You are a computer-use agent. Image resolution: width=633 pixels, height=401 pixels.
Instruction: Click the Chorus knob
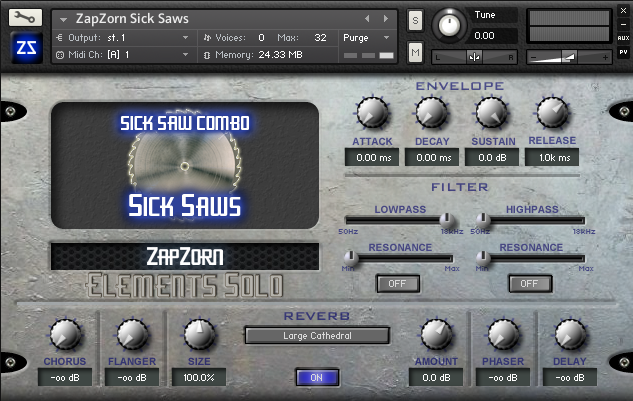coord(65,334)
